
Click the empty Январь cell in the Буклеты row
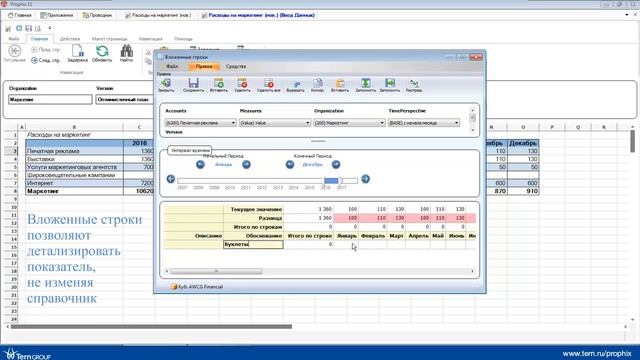(346, 244)
